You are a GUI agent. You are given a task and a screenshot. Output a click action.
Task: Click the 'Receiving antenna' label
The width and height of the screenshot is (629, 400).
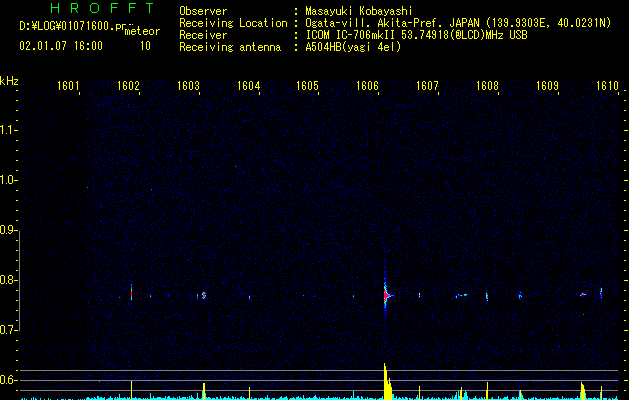230,47
